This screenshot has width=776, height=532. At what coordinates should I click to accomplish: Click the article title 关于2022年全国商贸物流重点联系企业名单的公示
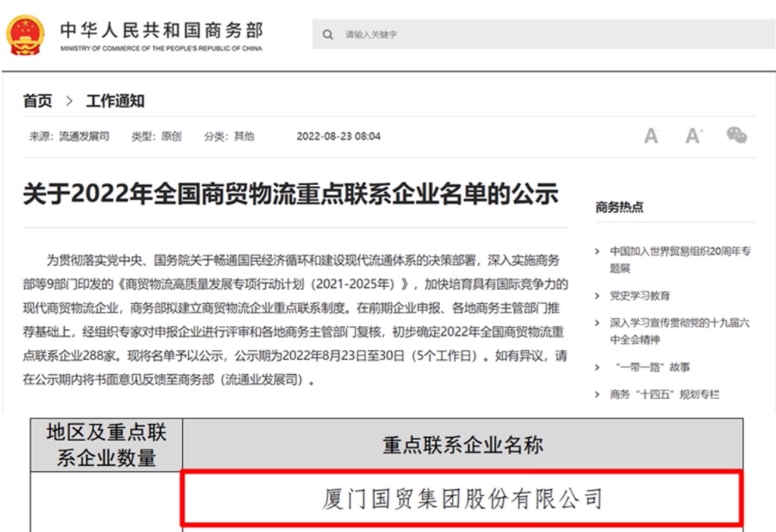pos(291,194)
